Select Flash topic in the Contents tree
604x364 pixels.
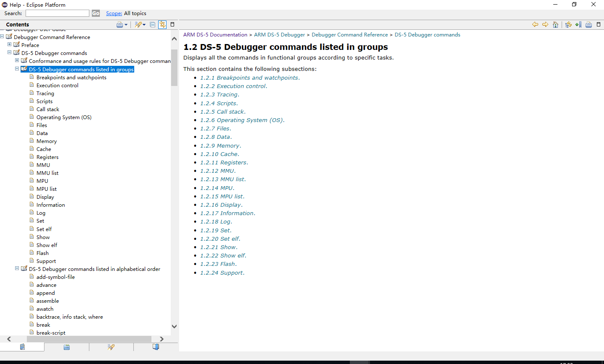pos(42,253)
